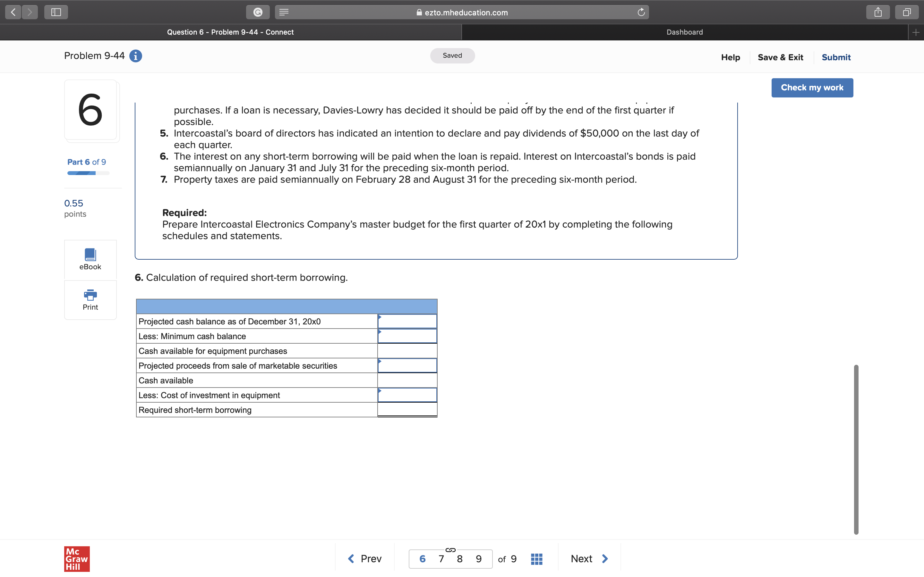Open the question grid navigator
924x577 pixels.
coord(536,559)
